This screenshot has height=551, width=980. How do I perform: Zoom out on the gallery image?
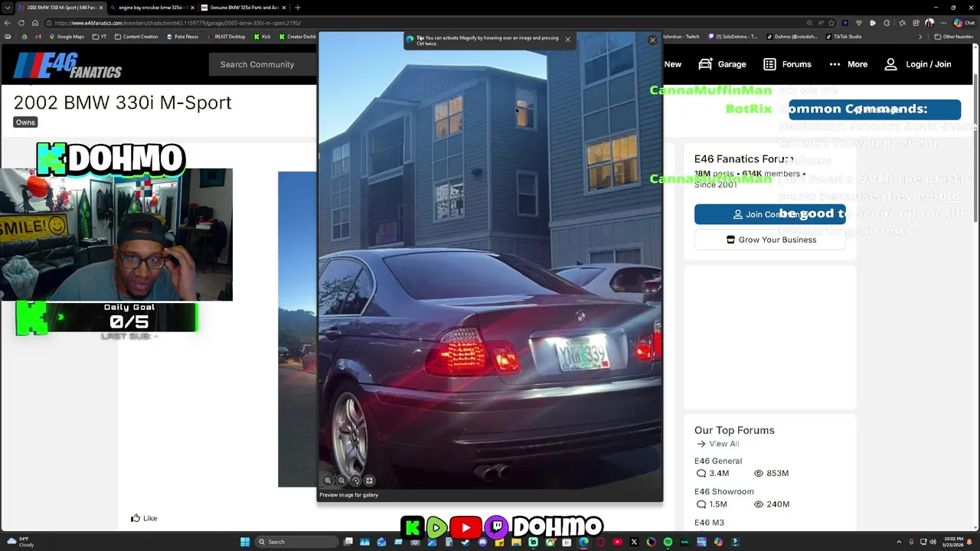coord(341,481)
